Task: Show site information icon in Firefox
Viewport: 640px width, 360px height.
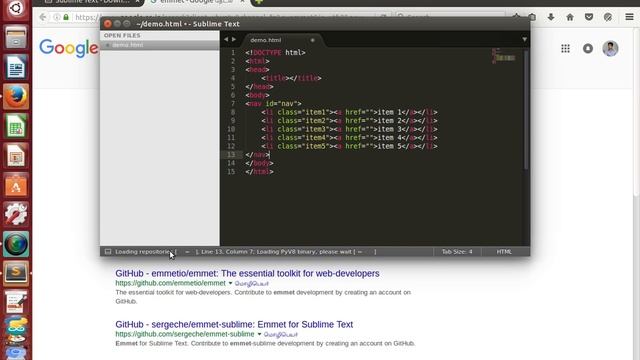Action: tap(57, 17)
